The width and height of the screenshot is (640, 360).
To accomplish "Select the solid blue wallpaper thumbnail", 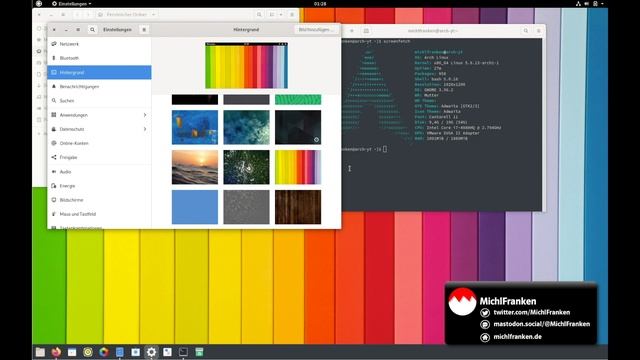I will tap(195, 207).
